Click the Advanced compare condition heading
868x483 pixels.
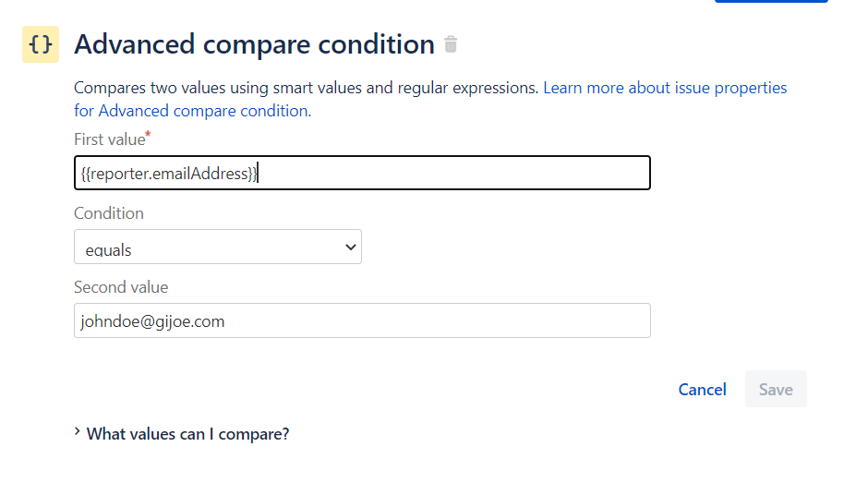(x=254, y=44)
